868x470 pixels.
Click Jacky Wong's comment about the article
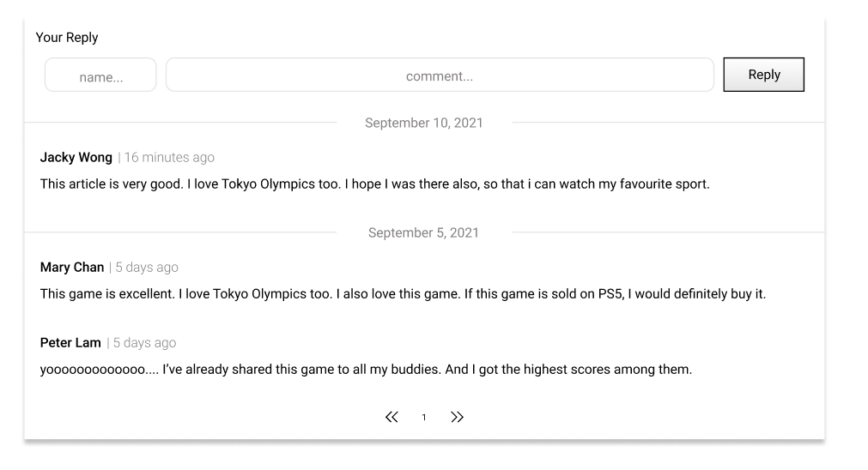pos(374,184)
